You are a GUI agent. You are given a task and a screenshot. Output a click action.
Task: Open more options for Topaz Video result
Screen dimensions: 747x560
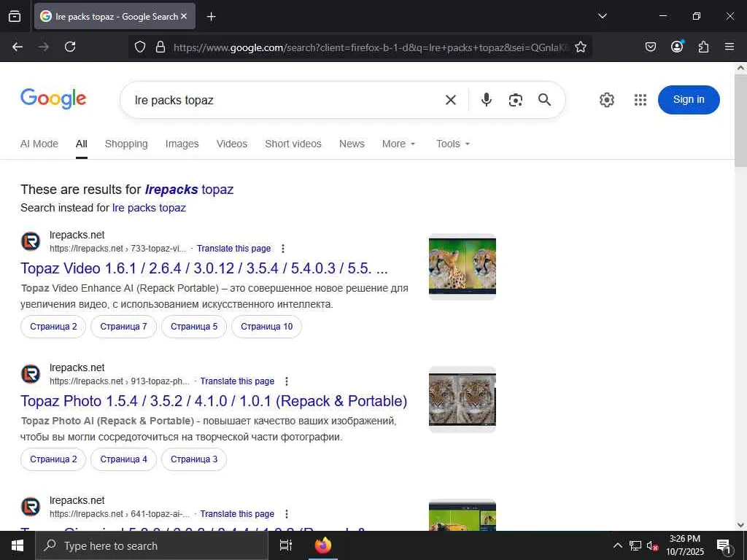point(283,249)
